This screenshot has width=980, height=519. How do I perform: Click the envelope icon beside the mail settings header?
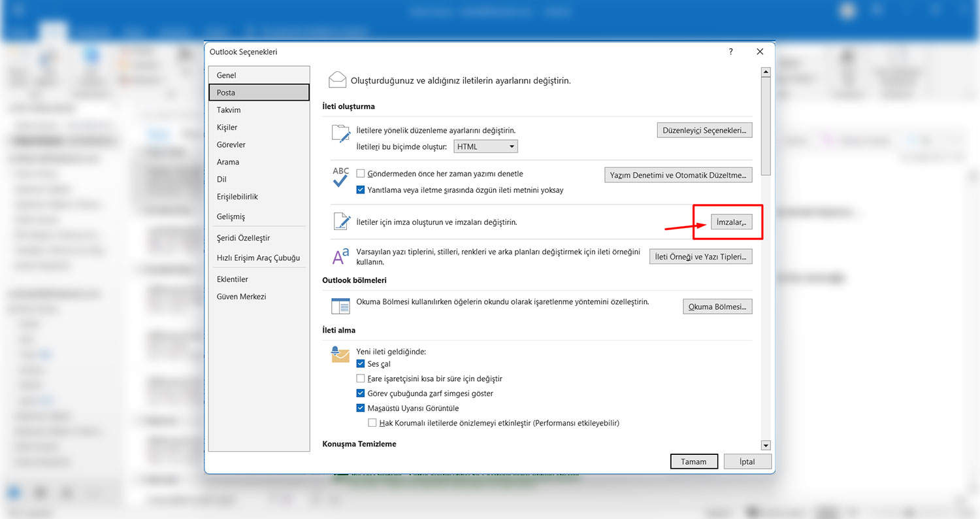337,80
